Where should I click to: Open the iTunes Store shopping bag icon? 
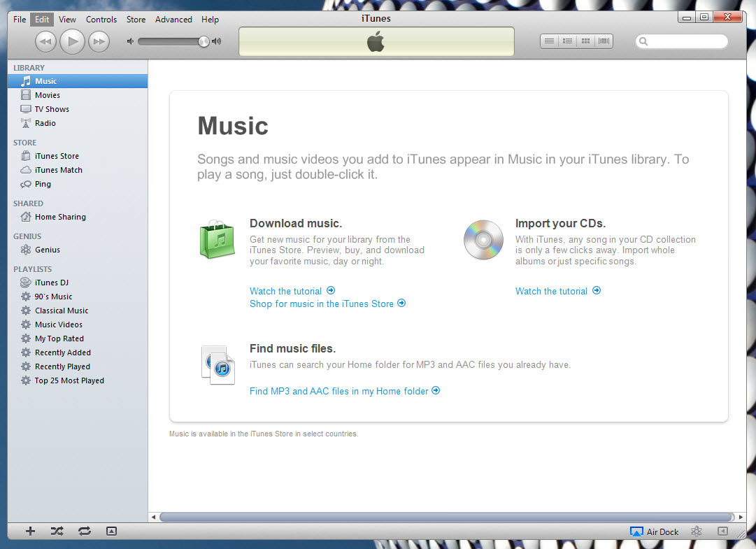[x=26, y=156]
